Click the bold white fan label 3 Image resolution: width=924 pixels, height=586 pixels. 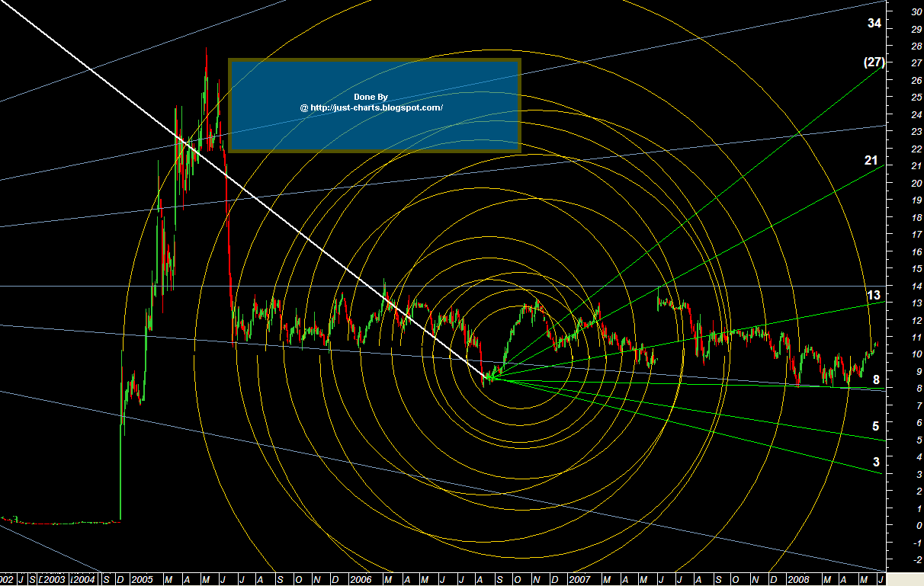(877, 462)
